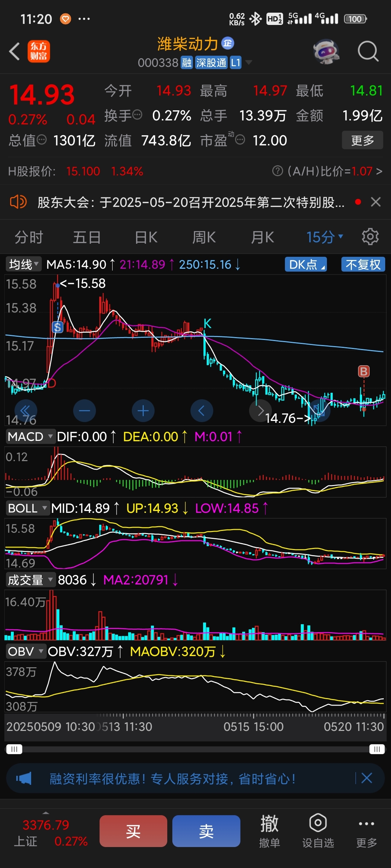The height and width of the screenshot is (868, 391).
Task: Tap the question mark beside A/H比价
Action: (277, 171)
